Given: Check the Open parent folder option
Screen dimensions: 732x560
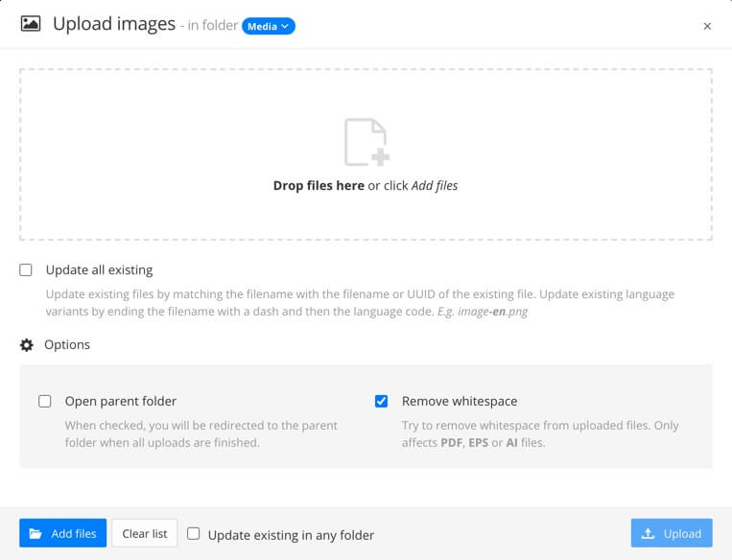Looking at the screenshot, I should pyautogui.click(x=45, y=402).
